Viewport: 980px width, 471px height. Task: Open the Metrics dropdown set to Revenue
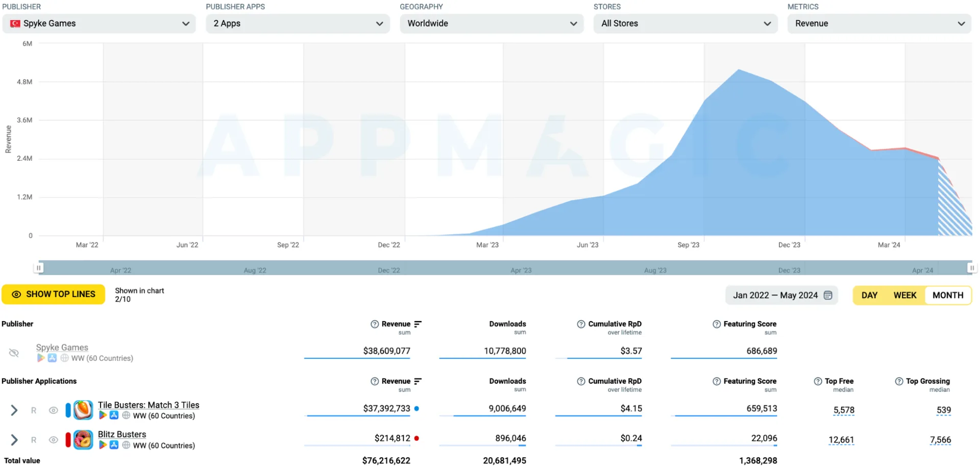879,23
